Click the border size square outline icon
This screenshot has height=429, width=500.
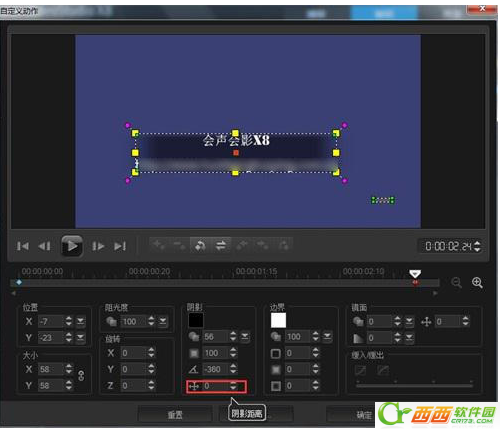[x=276, y=353]
